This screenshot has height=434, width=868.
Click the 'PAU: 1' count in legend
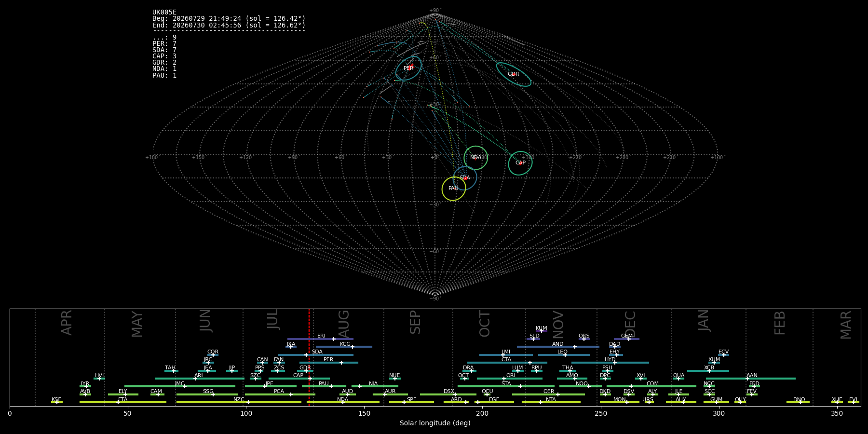click(164, 76)
